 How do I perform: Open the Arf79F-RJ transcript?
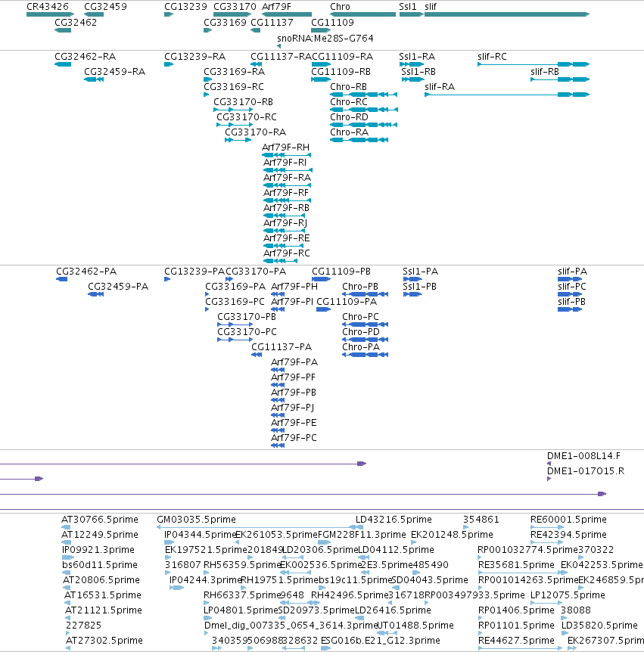tap(285, 223)
